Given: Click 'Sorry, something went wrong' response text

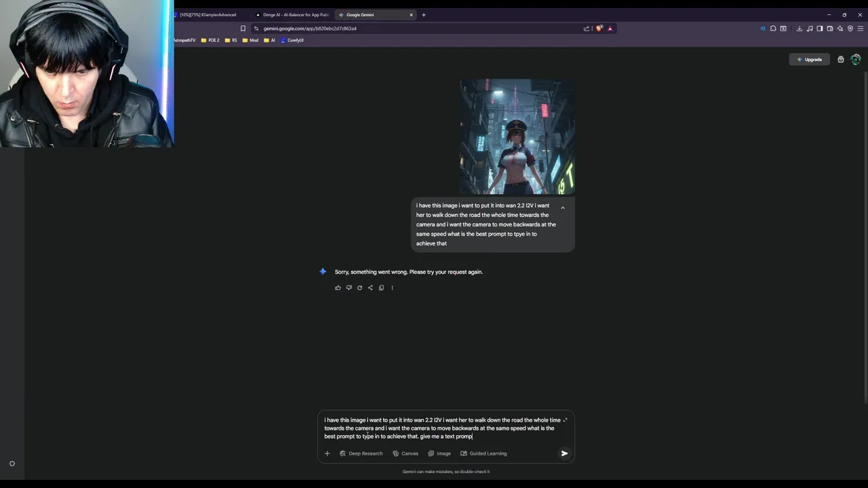Looking at the screenshot, I should (409, 272).
